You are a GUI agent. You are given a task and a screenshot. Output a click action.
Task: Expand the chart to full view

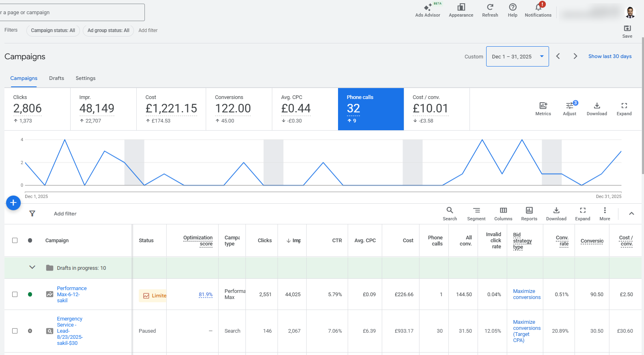(x=624, y=109)
